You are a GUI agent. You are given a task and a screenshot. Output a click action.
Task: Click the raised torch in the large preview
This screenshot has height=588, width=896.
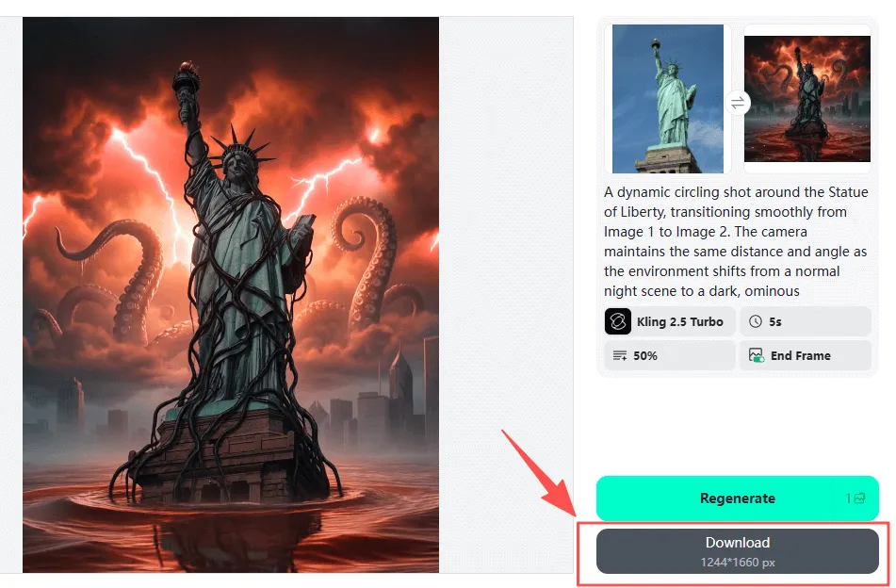[x=187, y=80]
